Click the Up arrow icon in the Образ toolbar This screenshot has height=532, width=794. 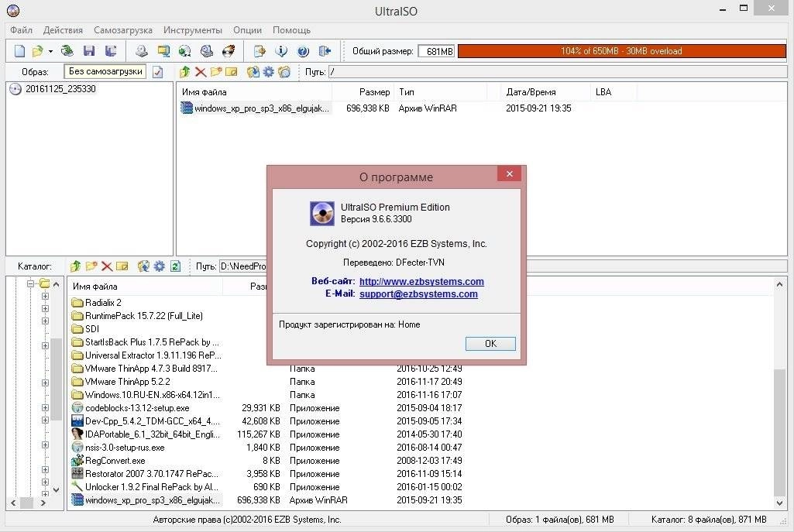pyautogui.click(x=185, y=72)
